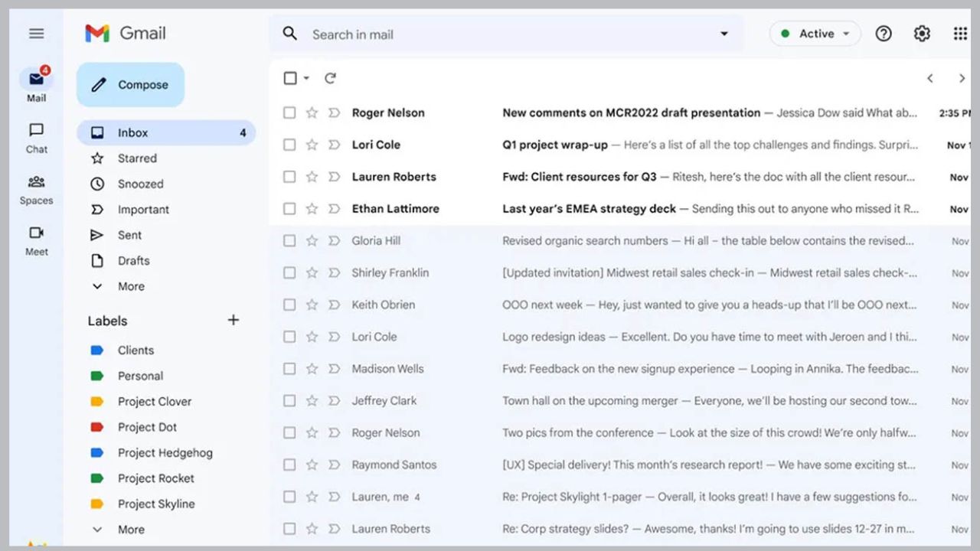Image resolution: width=980 pixels, height=551 pixels.
Task: Open the Mail section icon
Action: (x=36, y=79)
